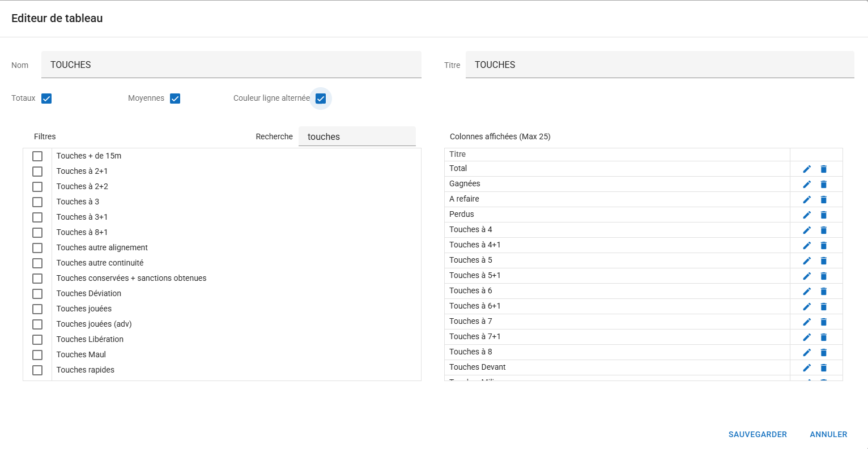Image resolution: width=868 pixels, height=449 pixels.
Task: Edit the Touches à 4 column
Action: pyautogui.click(x=807, y=230)
